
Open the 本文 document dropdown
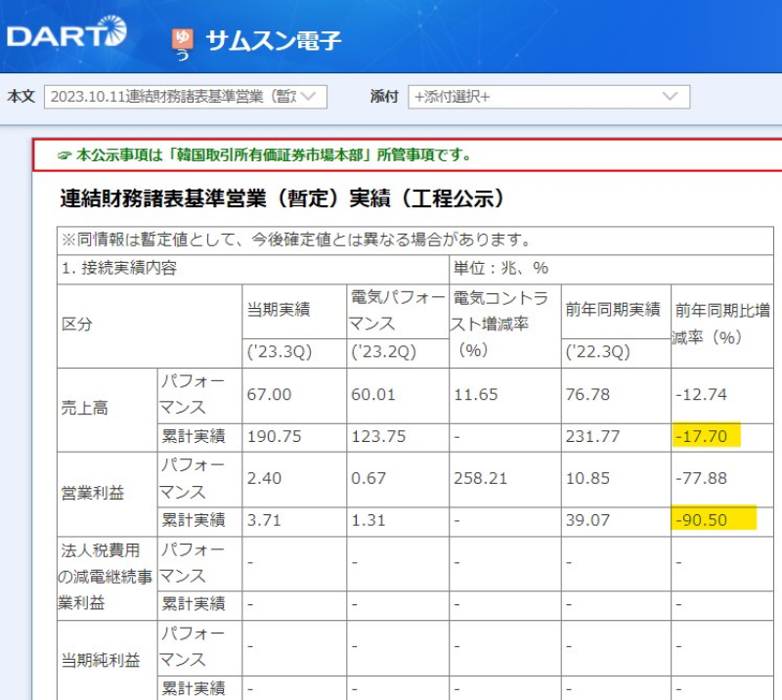pos(186,96)
